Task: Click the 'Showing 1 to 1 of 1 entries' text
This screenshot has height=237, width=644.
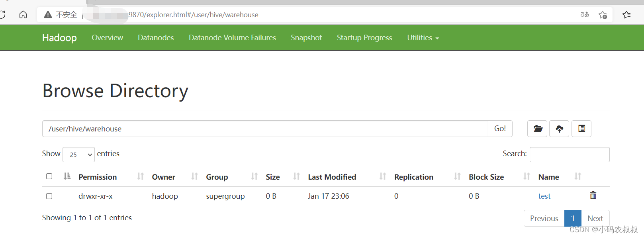Action: click(87, 217)
